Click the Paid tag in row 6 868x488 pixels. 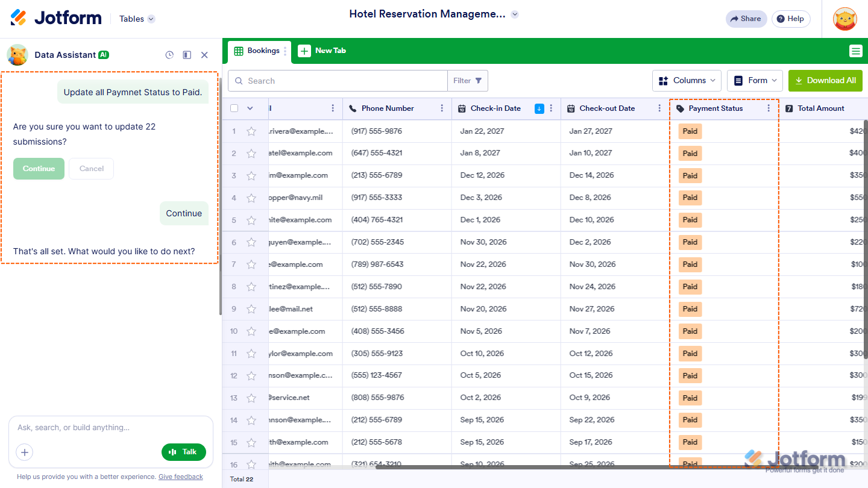[x=690, y=242]
